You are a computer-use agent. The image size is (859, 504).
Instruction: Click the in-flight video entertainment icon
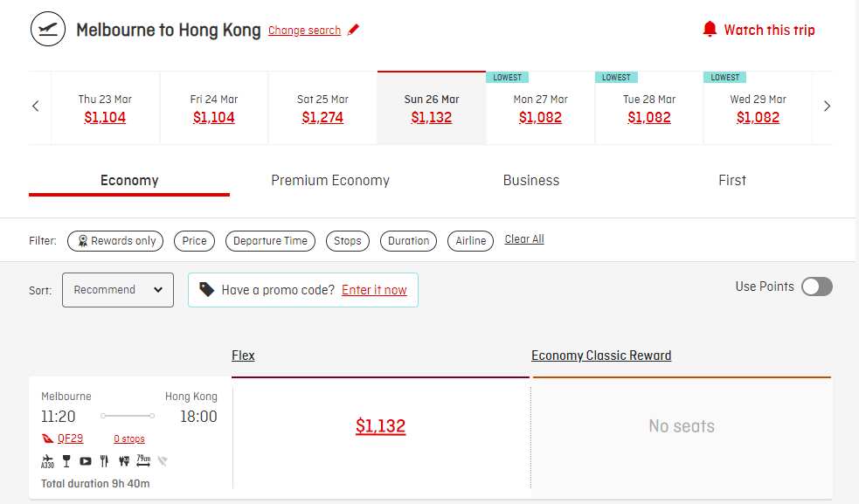pos(86,461)
